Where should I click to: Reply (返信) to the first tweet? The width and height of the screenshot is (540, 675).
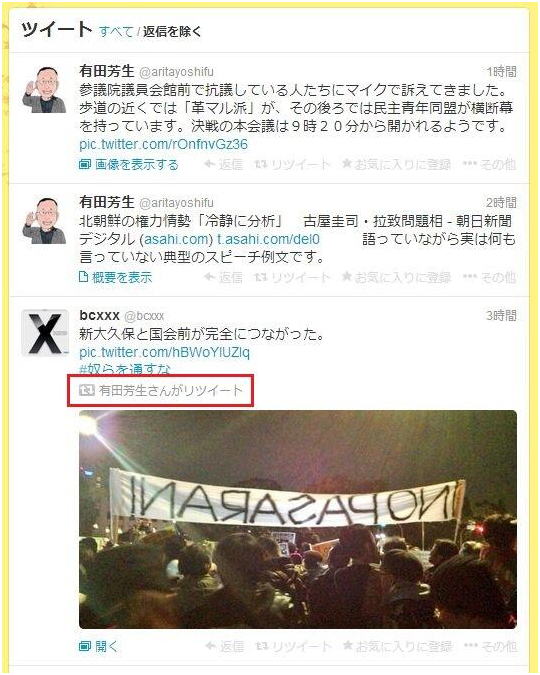click(223, 164)
